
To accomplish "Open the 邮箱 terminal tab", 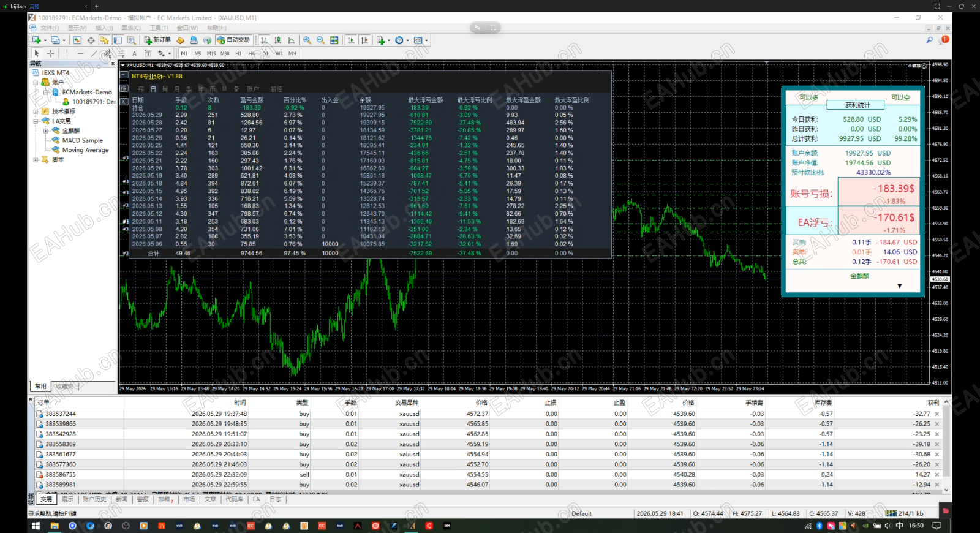I will pos(165,499).
